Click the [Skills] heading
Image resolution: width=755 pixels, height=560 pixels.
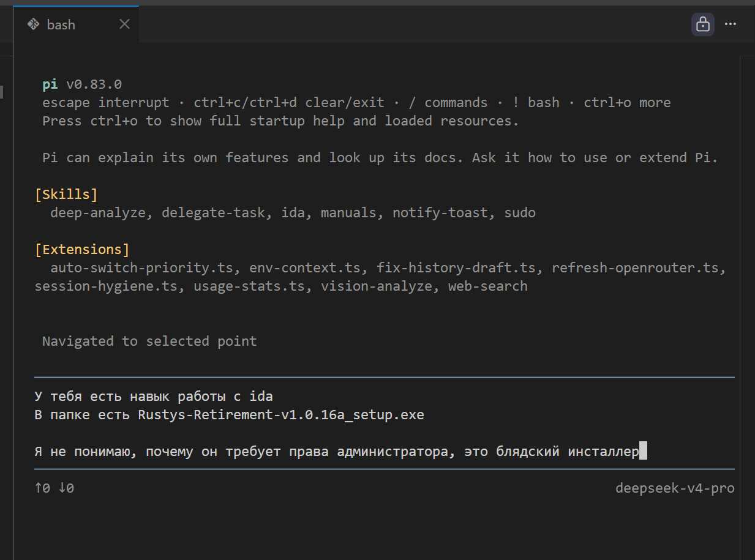(x=66, y=194)
